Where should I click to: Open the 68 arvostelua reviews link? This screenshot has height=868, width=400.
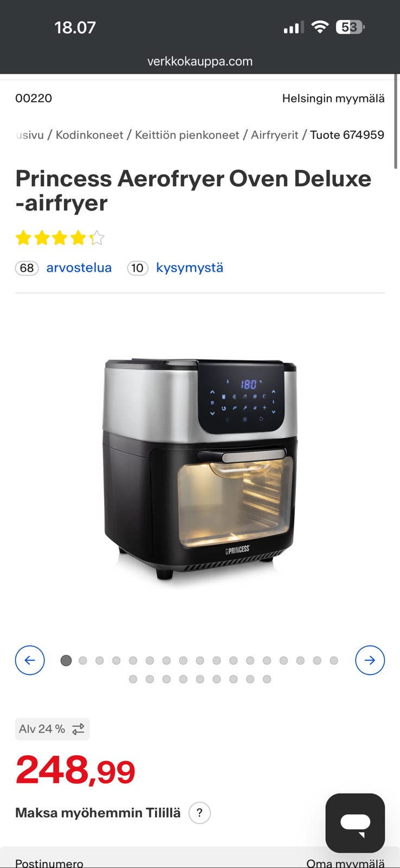point(63,268)
